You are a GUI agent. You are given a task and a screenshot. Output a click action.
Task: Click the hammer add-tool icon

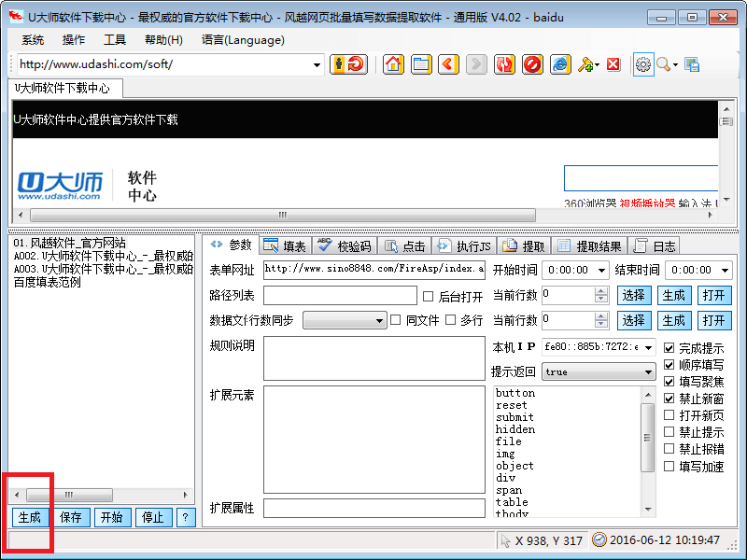coord(585,64)
